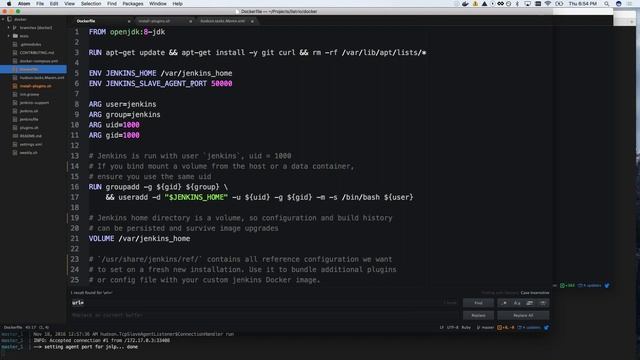Select the highlighted Dockerfile tree entry
The width and height of the screenshot is (640, 360).
(x=33, y=69)
